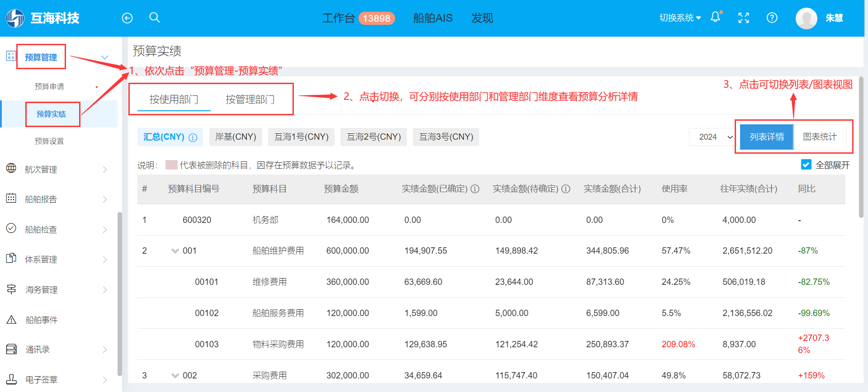Click info icon next to 实绩金额(待确定)
The width and height of the screenshot is (868, 392).
[x=566, y=189]
